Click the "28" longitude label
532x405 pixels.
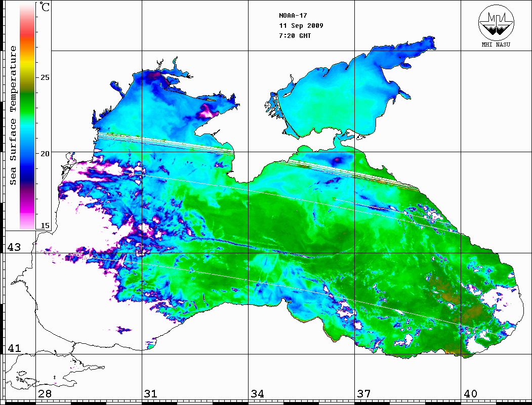[45, 394]
